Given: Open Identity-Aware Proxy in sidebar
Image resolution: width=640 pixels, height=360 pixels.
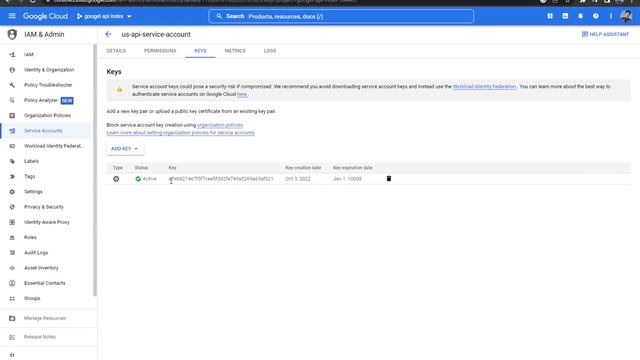Looking at the screenshot, I should pyautogui.click(x=46, y=222).
